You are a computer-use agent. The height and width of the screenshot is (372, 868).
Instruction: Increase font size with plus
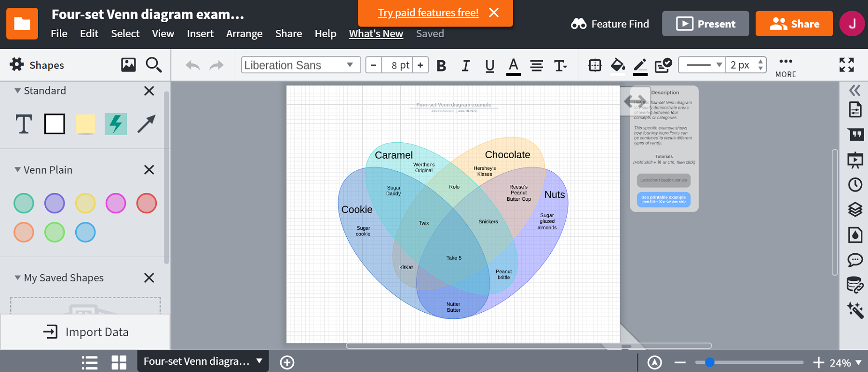click(x=420, y=65)
